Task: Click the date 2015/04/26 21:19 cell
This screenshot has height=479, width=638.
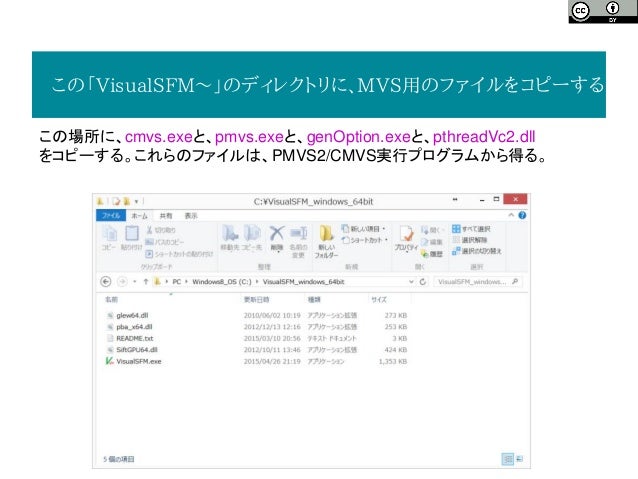Action: click(272, 361)
